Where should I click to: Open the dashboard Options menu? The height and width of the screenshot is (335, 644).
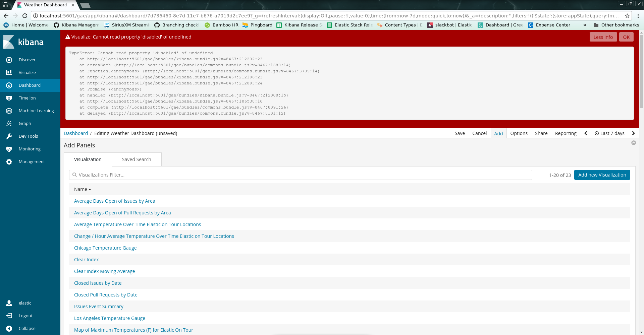pos(519,133)
